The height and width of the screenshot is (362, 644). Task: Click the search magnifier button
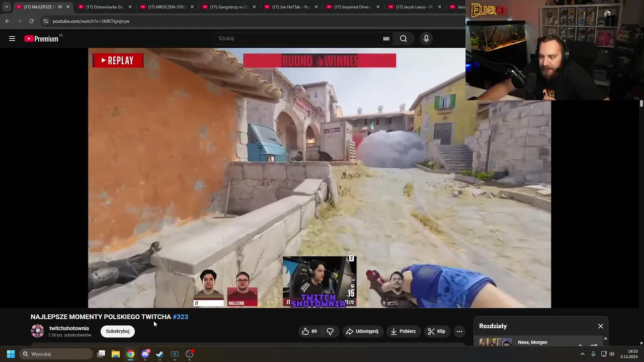[x=404, y=39]
